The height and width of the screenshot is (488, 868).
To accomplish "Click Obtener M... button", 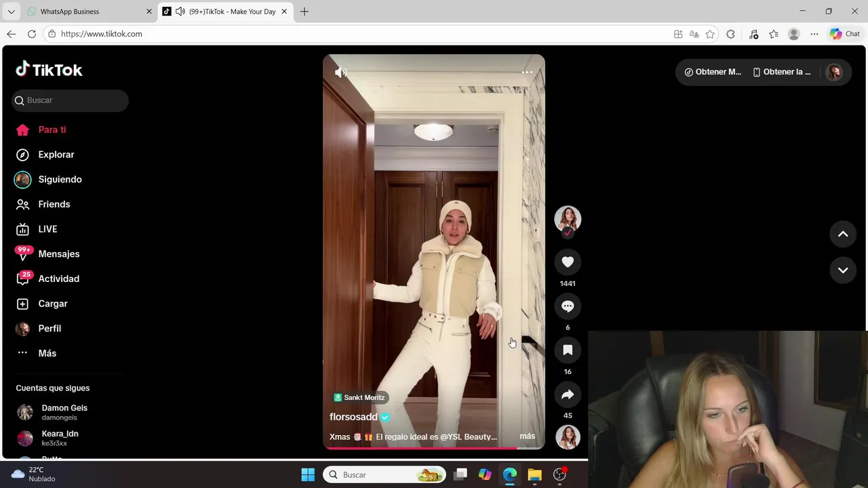I will (713, 72).
